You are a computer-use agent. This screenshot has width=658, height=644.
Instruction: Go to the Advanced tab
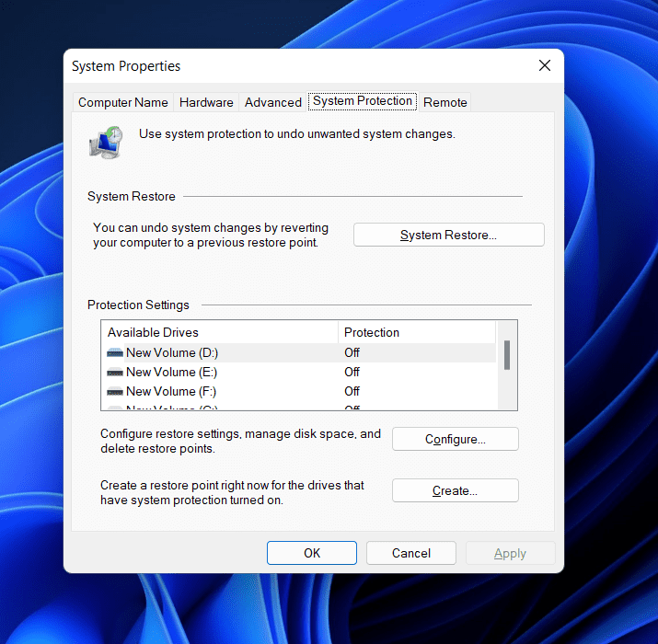click(272, 102)
